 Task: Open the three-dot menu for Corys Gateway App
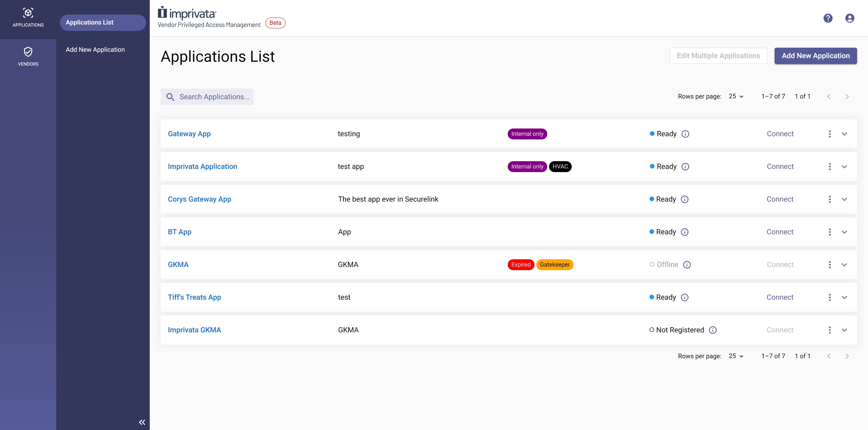point(830,199)
